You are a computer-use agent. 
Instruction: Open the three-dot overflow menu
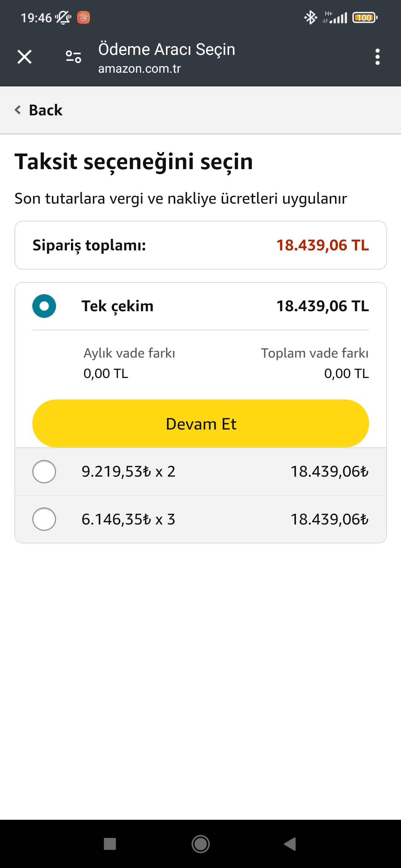coord(377,57)
